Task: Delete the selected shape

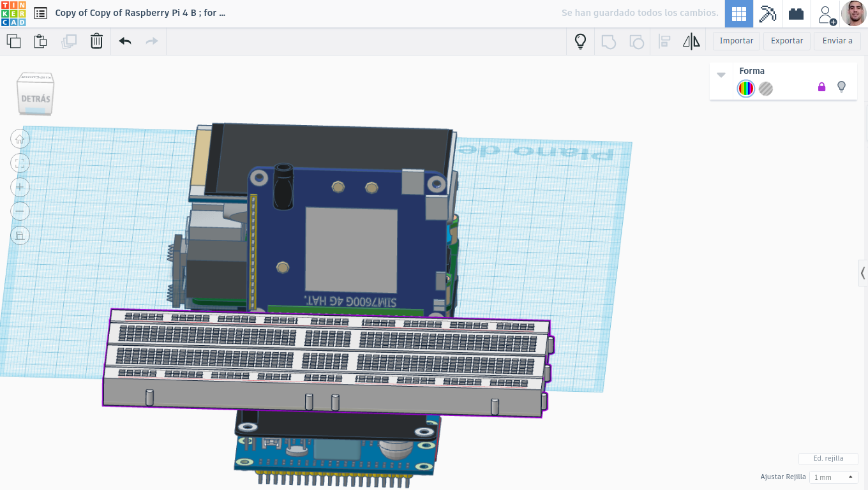Action: [96, 41]
